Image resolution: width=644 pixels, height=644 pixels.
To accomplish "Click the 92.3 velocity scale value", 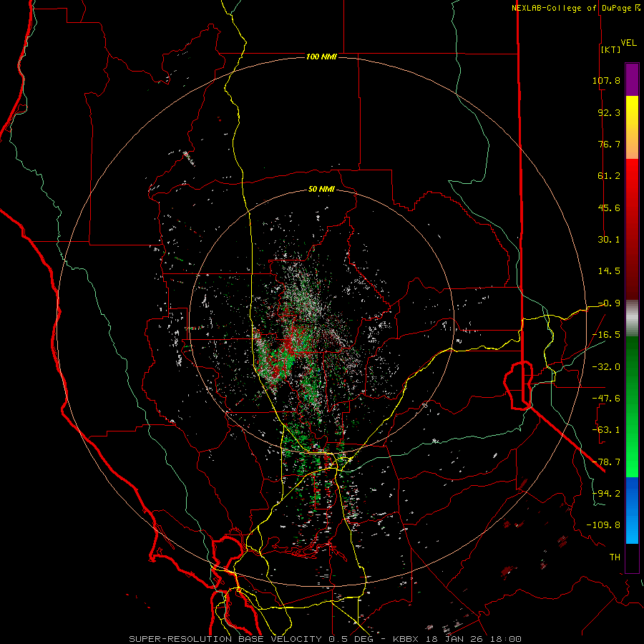I will [x=609, y=112].
